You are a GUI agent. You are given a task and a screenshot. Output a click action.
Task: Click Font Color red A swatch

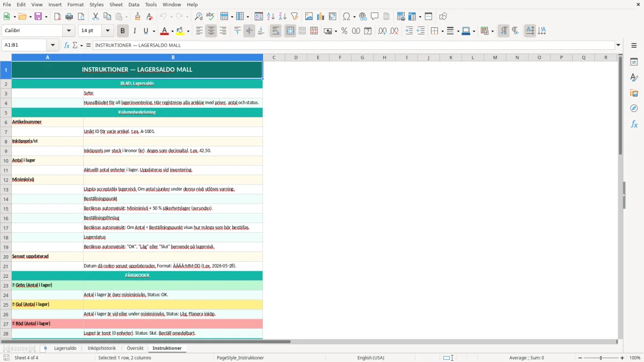(x=165, y=31)
